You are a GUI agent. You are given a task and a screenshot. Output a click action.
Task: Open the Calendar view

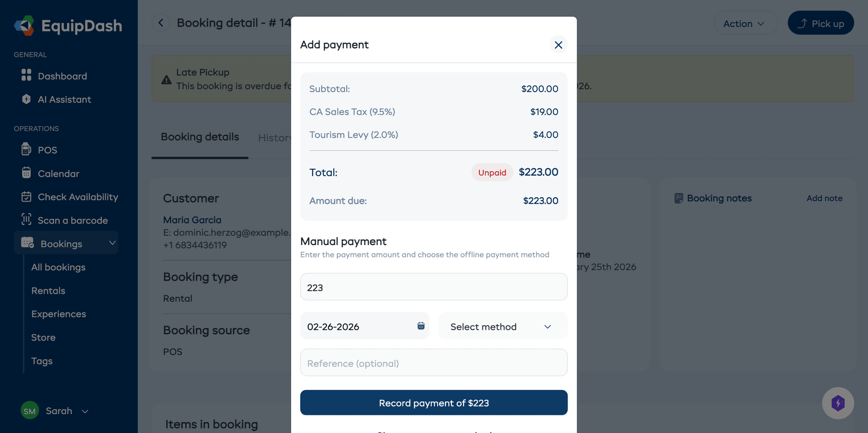click(x=58, y=174)
